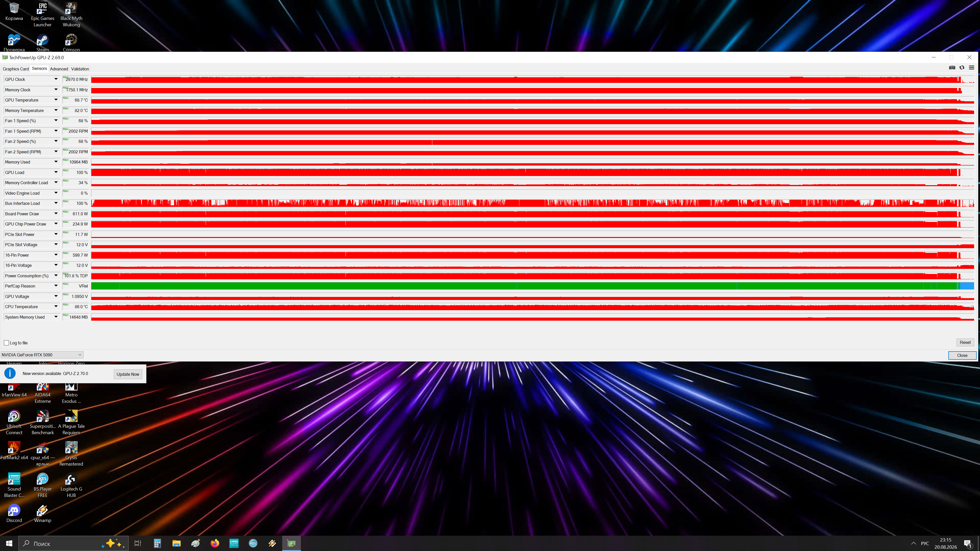Open Winamp desktop shortcut

pos(43,513)
